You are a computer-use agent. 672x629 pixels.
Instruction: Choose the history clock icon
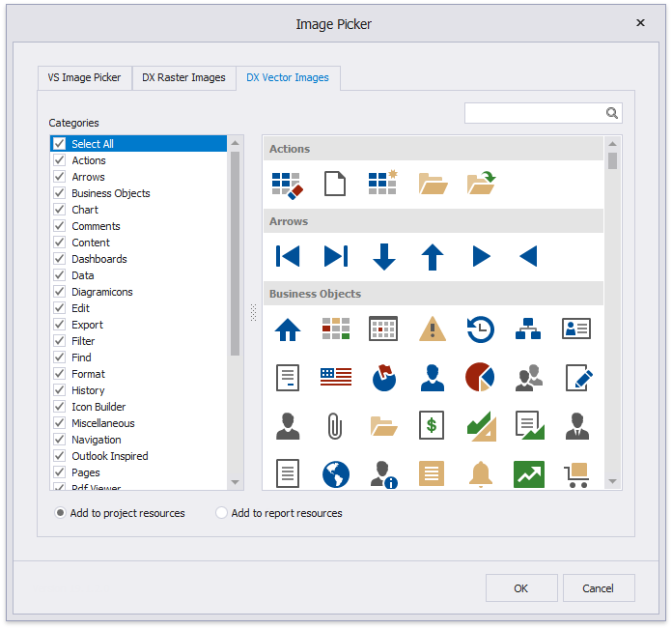coord(481,329)
